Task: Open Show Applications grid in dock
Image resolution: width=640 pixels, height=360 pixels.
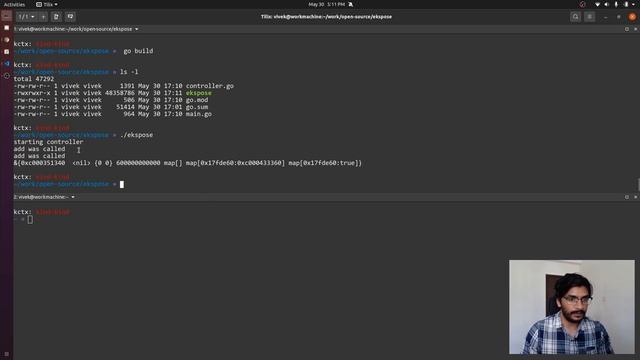Action: (x=7, y=354)
